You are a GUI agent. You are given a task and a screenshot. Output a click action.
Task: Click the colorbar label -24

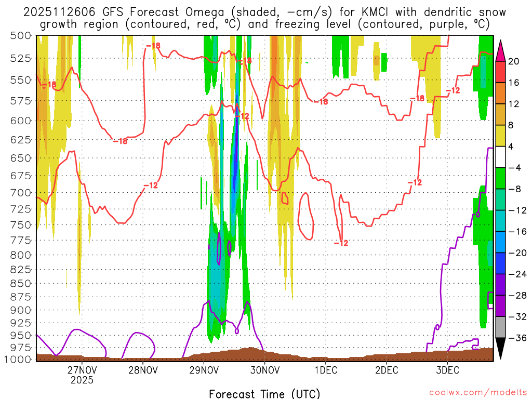517,274
